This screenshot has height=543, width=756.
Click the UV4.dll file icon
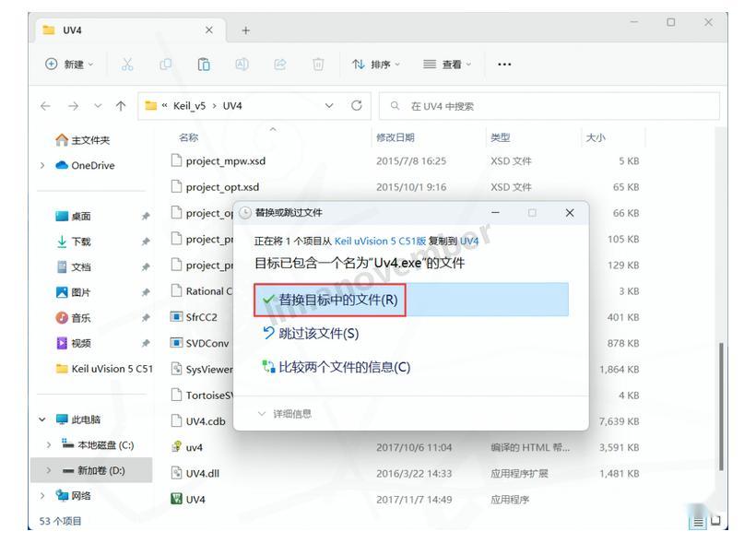(176, 473)
